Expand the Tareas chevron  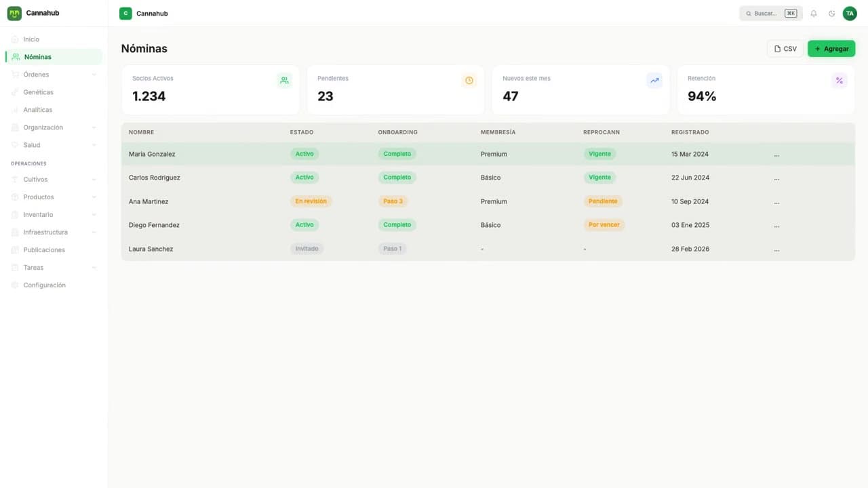pos(94,268)
